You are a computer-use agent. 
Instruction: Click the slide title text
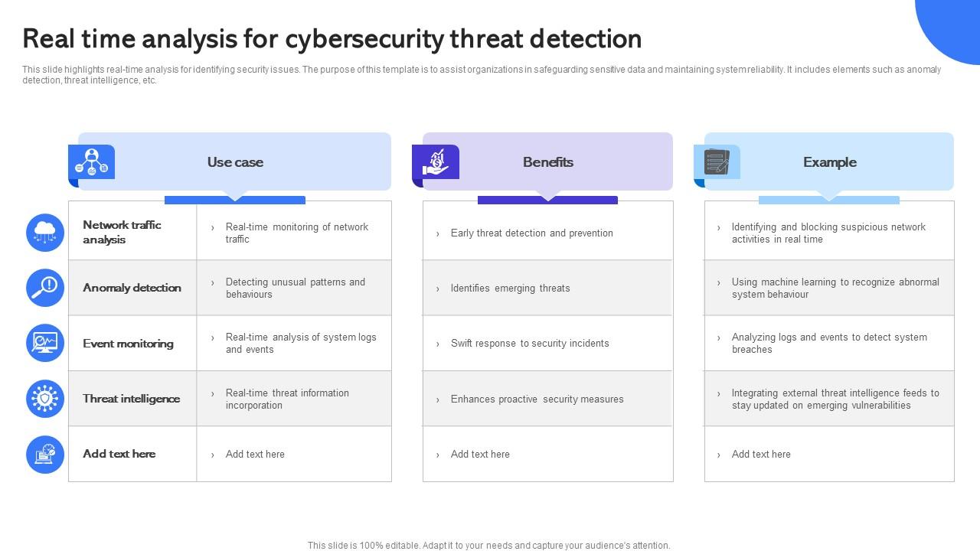(332, 38)
